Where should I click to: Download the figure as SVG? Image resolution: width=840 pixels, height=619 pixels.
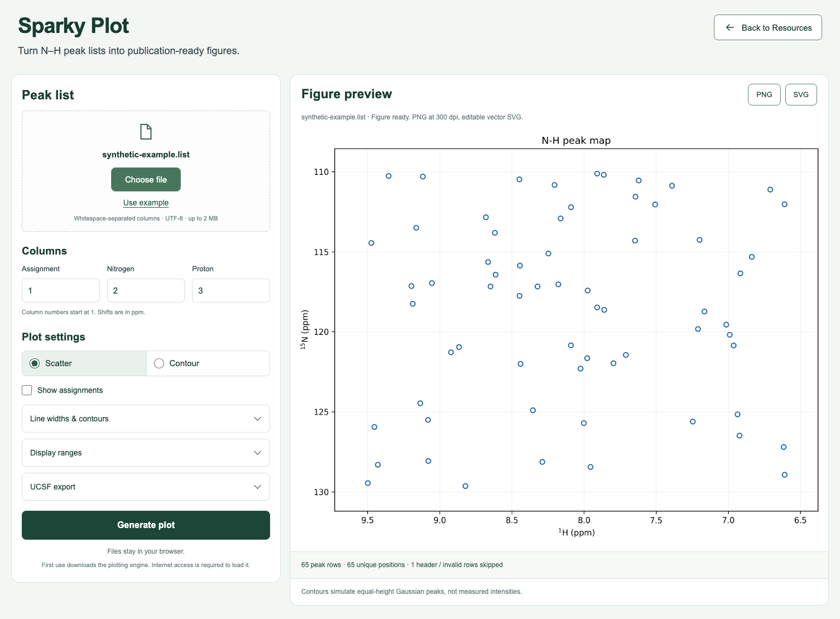pos(801,94)
